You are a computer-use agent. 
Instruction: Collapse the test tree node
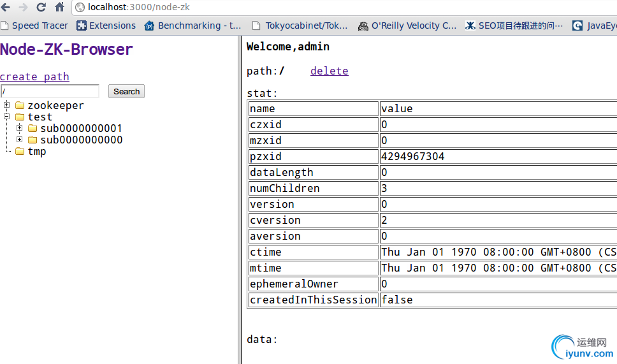(x=7, y=117)
